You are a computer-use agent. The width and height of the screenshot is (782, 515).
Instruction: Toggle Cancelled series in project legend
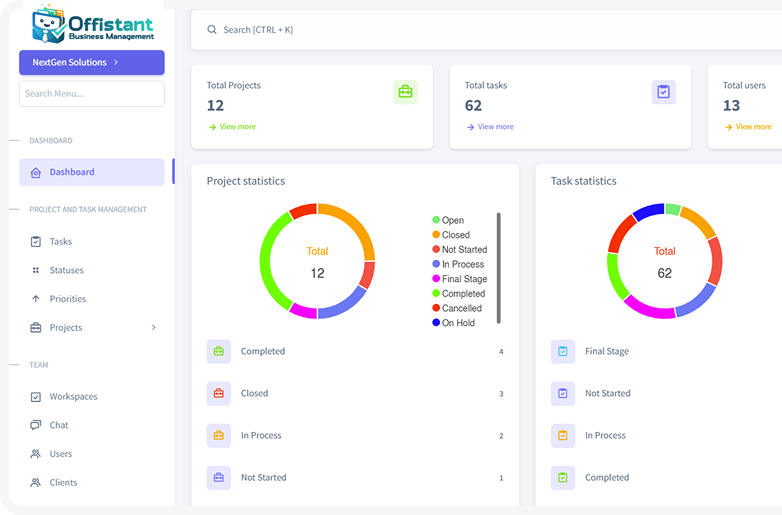click(456, 308)
